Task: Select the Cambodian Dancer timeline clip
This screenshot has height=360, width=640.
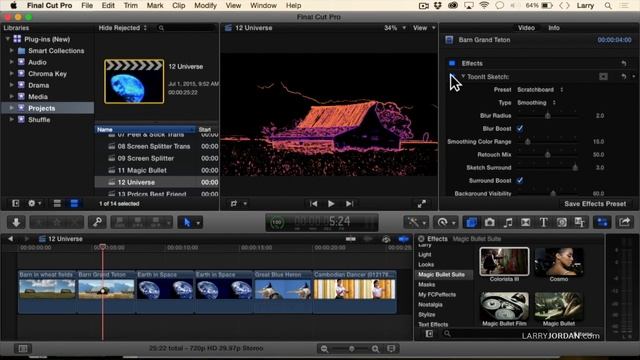Action: tap(354, 291)
